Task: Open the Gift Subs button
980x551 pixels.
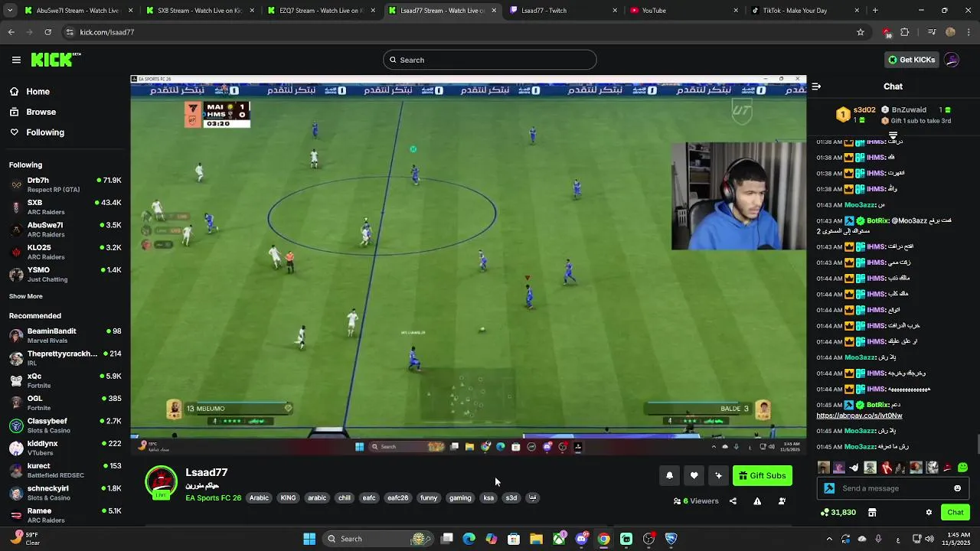Action: pos(762,475)
